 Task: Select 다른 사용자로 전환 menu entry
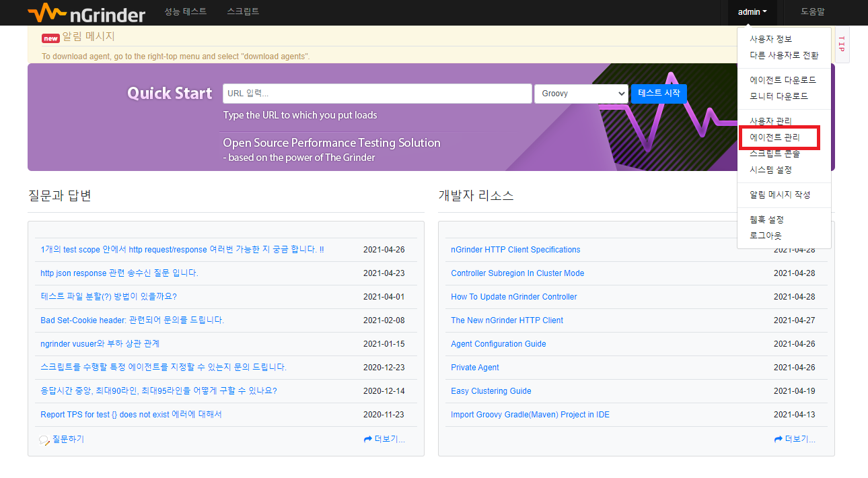click(784, 55)
